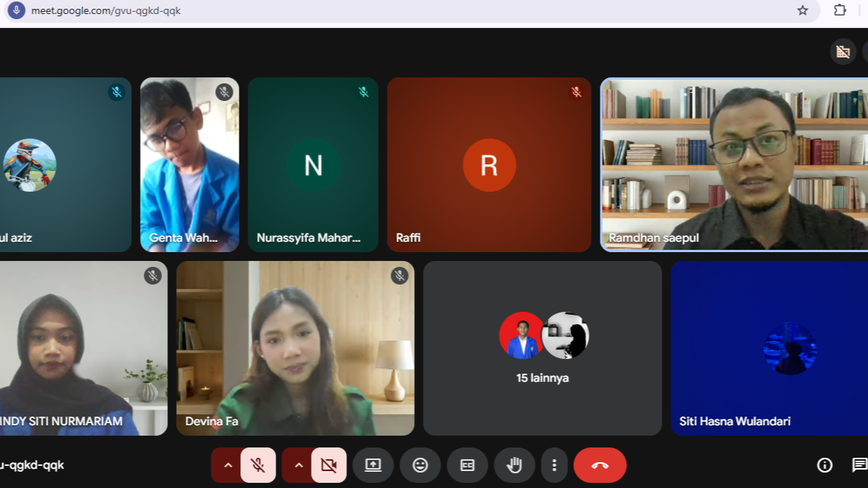
Task: Toggle closed captions on
Action: pos(467,465)
